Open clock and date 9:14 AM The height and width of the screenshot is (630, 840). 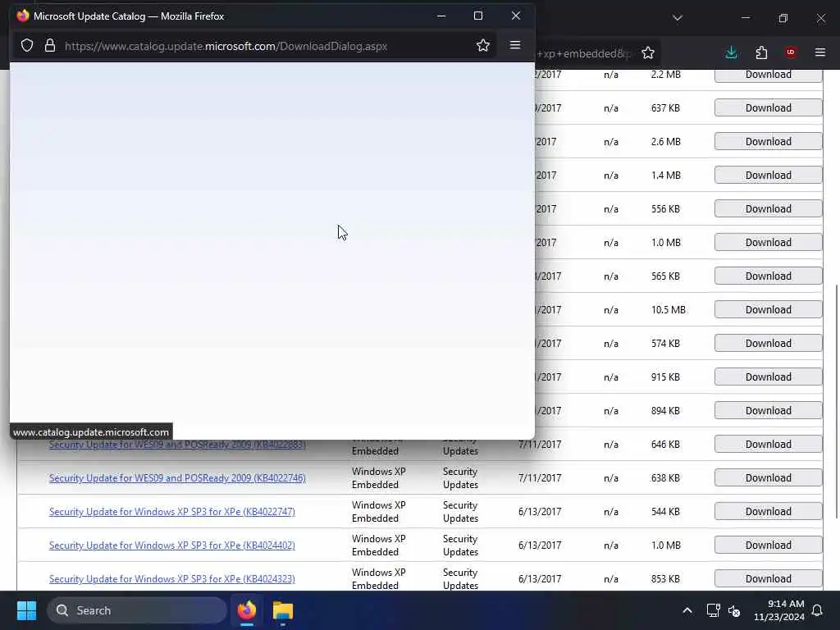coord(778,610)
